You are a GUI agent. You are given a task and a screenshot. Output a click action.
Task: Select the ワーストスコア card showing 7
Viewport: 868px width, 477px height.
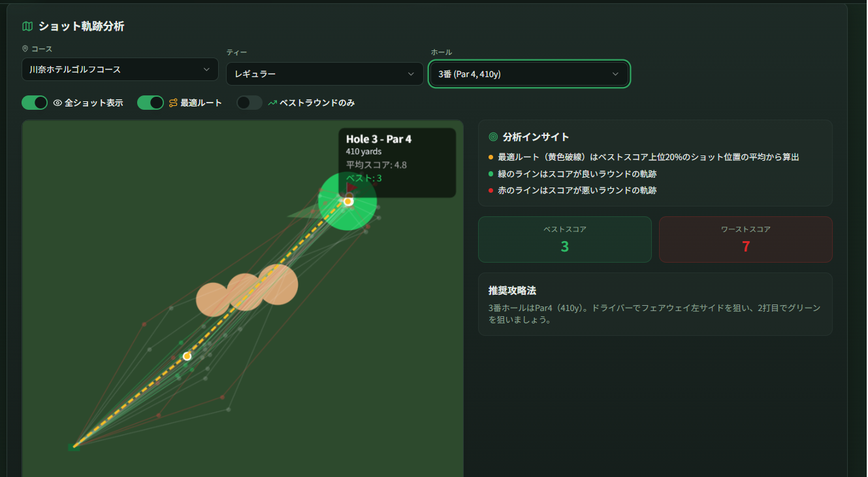(745, 240)
